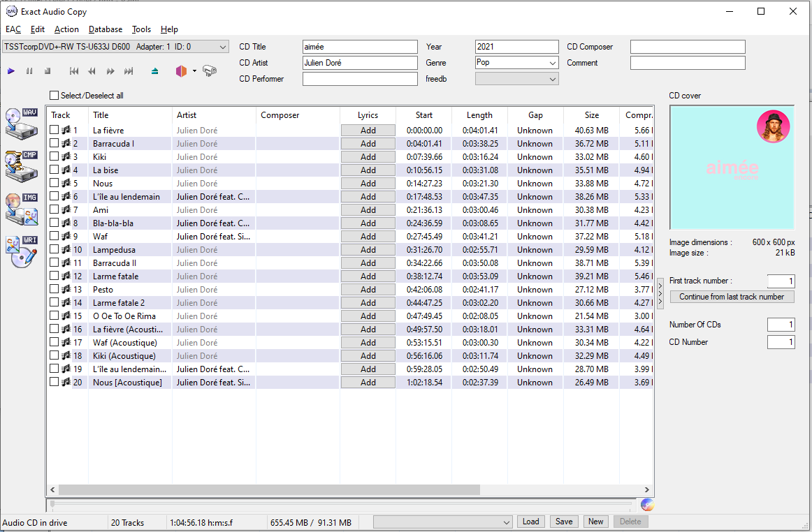Open the CD drive selection dropdown
This screenshot has height=532, width=812.
click(115, 47)
